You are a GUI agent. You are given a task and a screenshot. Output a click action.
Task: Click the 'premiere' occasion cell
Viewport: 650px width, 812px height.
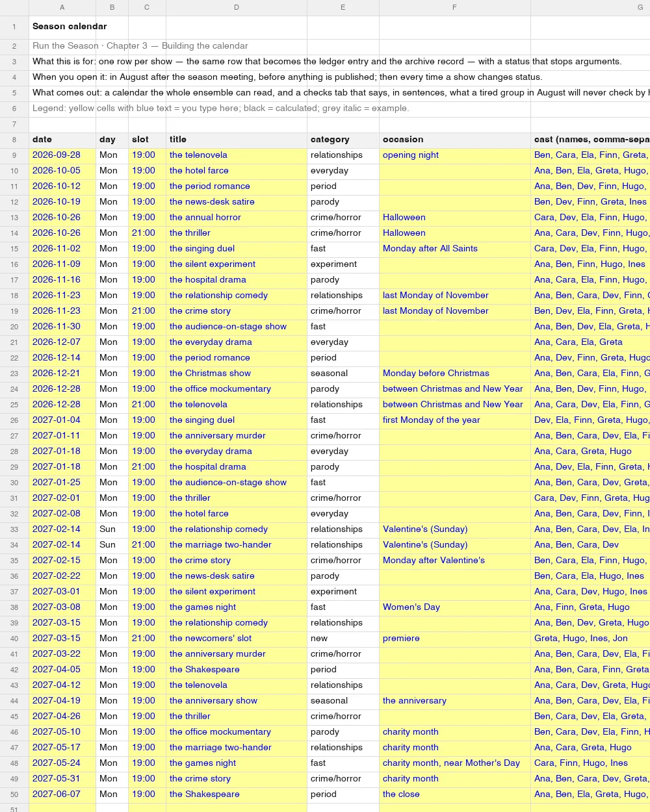pos(454,639)
